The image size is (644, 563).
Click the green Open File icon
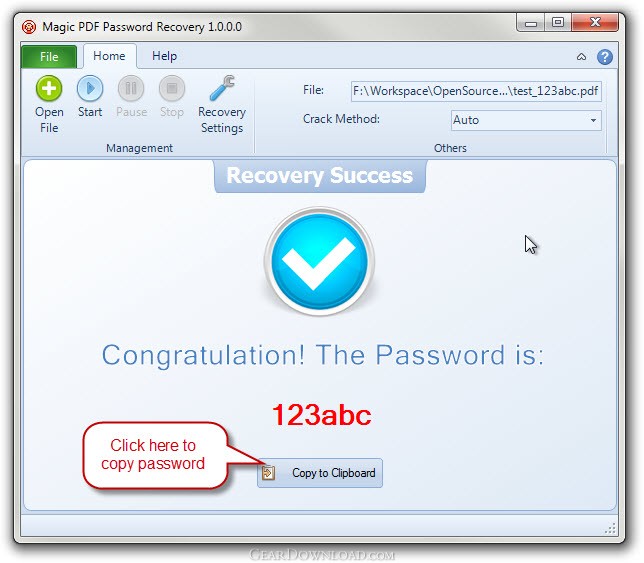(x=49, y=88)
